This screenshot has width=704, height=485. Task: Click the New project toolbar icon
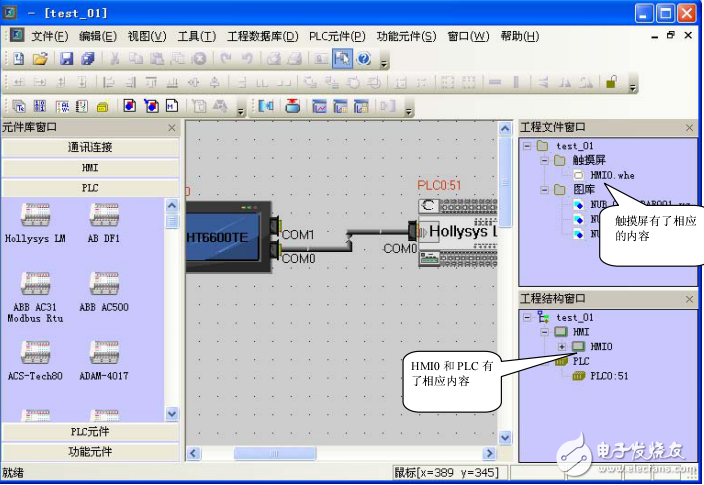(x=18, y=59)
